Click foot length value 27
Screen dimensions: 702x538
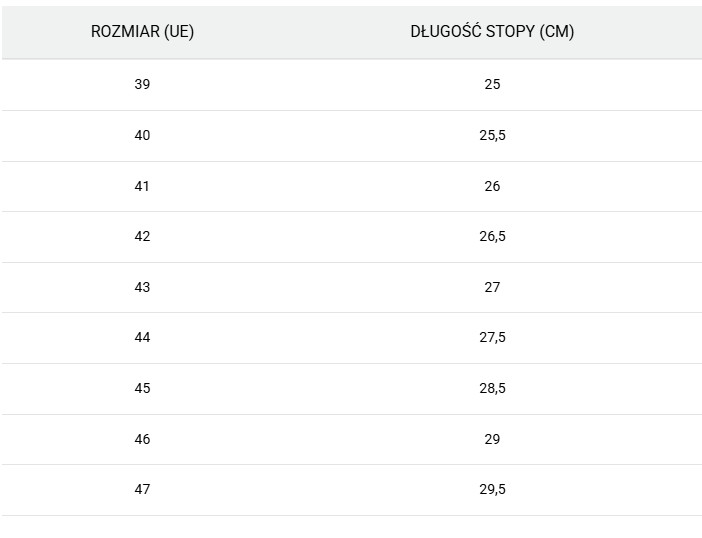[x=492, y=287]
